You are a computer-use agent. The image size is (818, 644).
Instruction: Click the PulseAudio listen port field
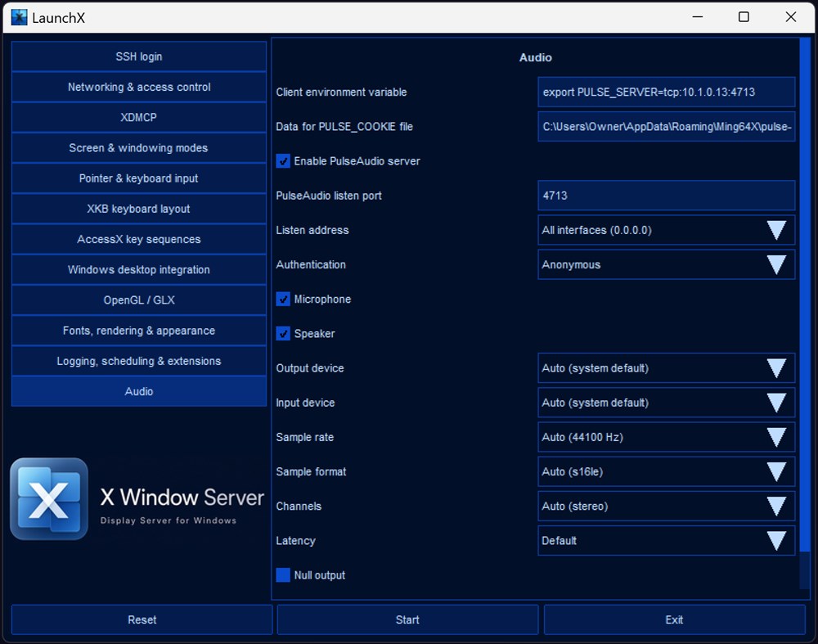[666, 196]
